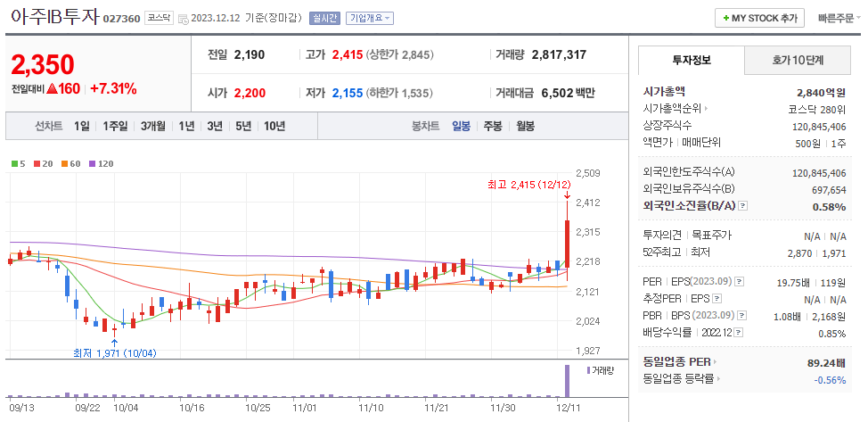Select the 1일 line chart range

[x=81, y=126]
